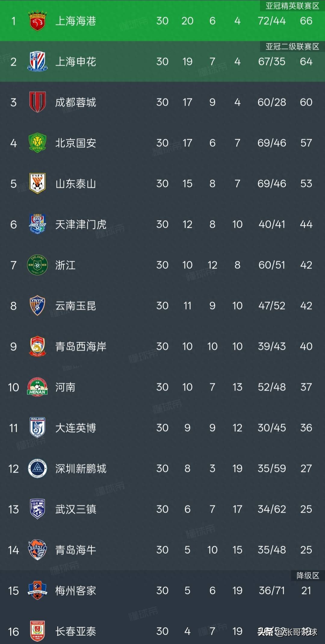Open the Chengdu Rongcheng (成都蓉城) crest
Viewport: 325px width, 644px height.
37,102
